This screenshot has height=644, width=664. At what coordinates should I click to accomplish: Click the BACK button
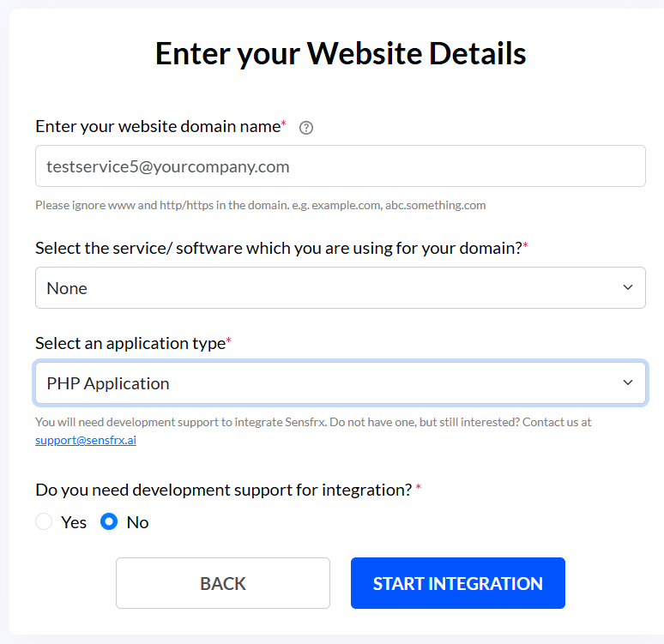tap(223, 583)
